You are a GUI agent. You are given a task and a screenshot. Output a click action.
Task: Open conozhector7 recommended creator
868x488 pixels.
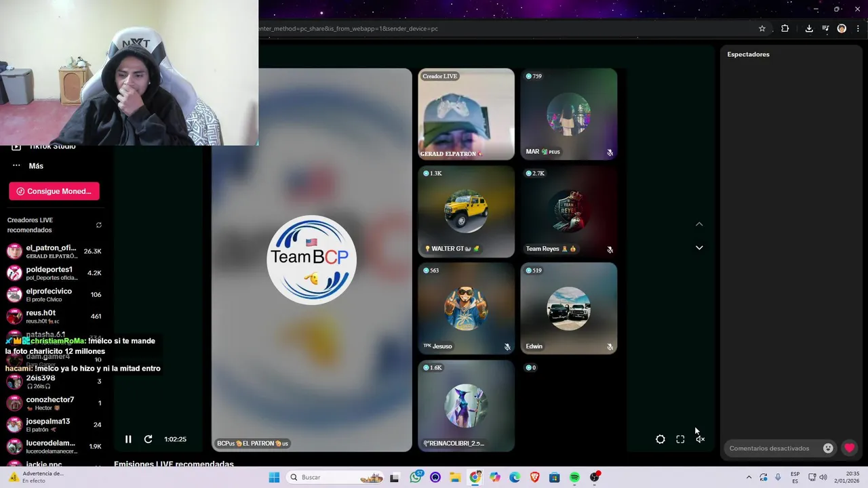[54, 403]
